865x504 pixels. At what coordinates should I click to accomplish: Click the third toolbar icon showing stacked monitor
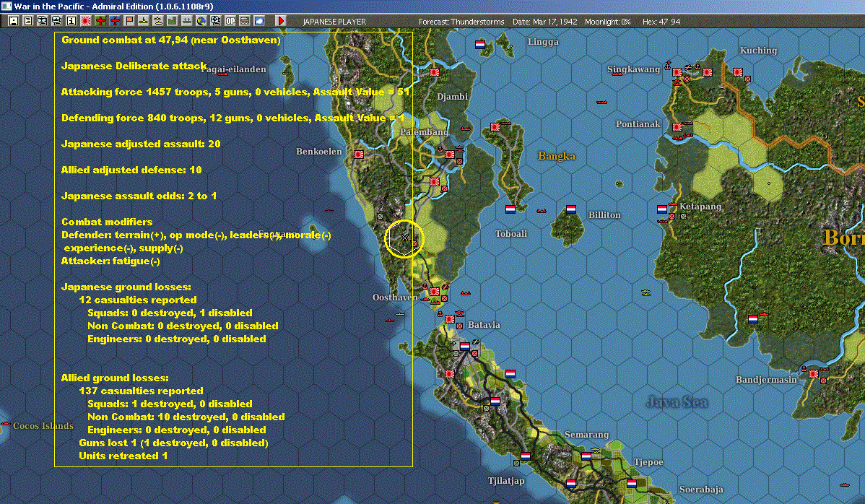pos(42,21)
